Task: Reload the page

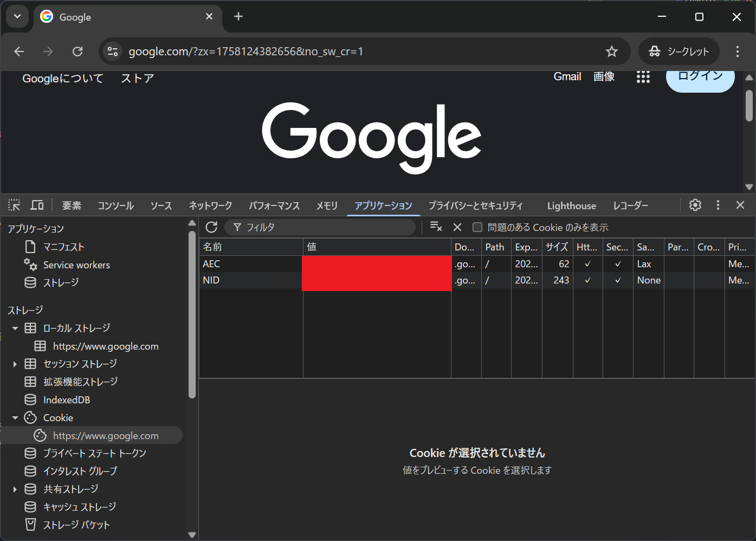Action: pos(77,51)
